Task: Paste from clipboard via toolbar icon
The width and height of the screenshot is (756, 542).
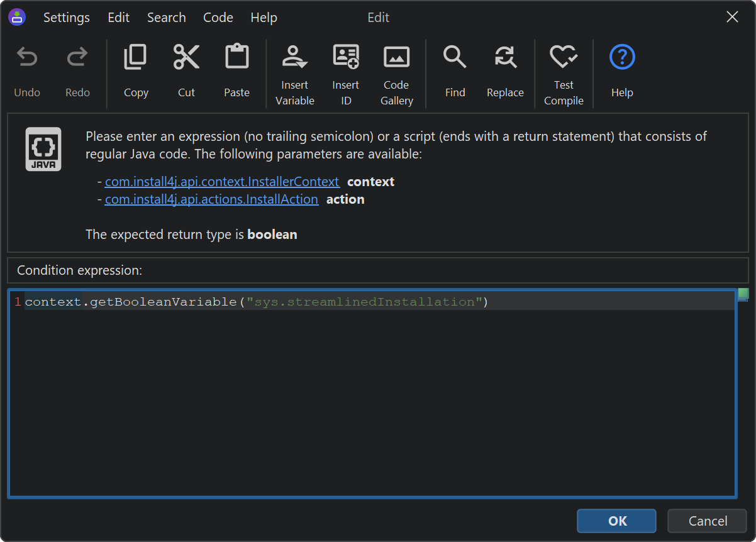Action: (x=236, y=58)
